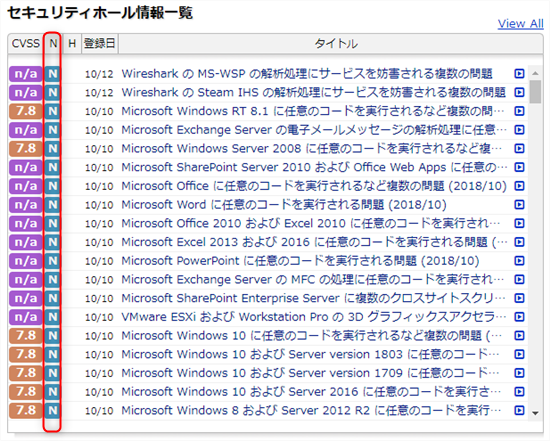Open details arrow for Wireshark MS-WSP entry
This screenshot has height=441, width=550.
coord(519,74)
